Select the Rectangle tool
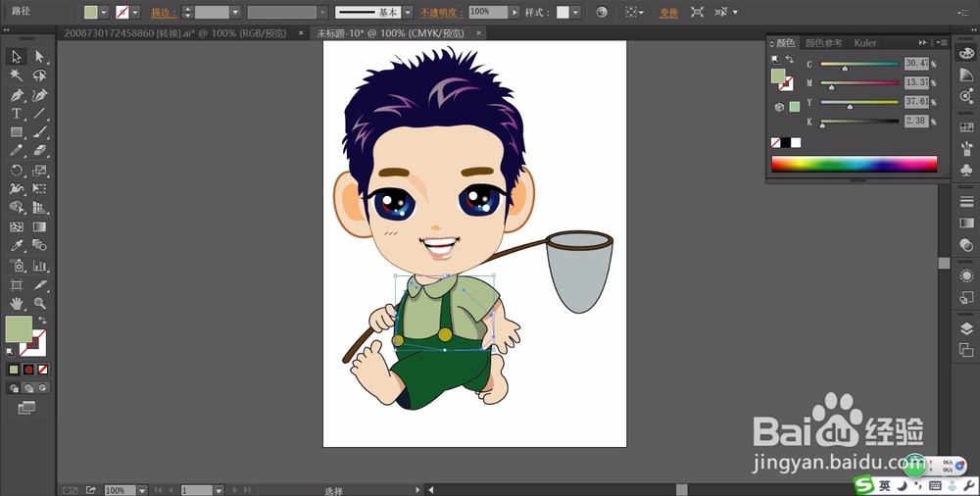Image resolution: width=980 pixels, height=496 pixels. click(17, 132)
